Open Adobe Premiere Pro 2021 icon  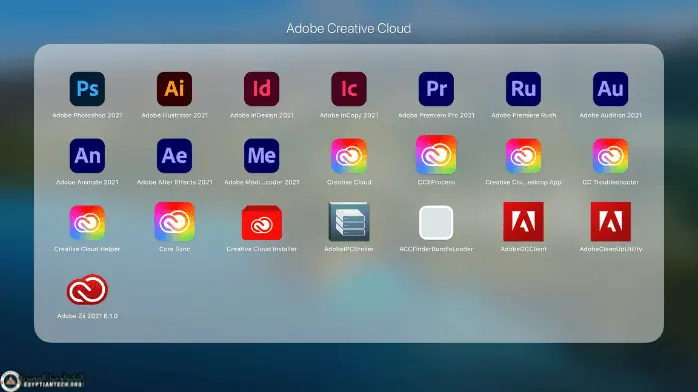(436, 89)
